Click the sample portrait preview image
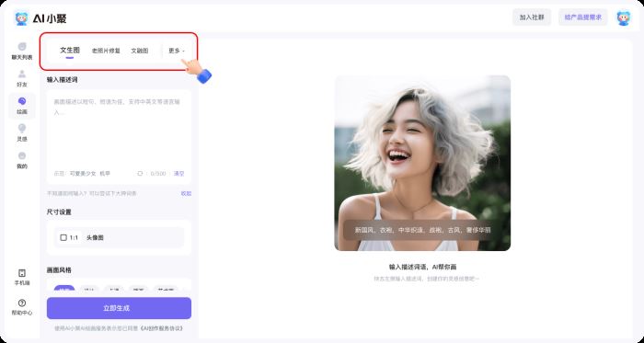Viewport: 644px width, 343px height. (x=422, y=163)
